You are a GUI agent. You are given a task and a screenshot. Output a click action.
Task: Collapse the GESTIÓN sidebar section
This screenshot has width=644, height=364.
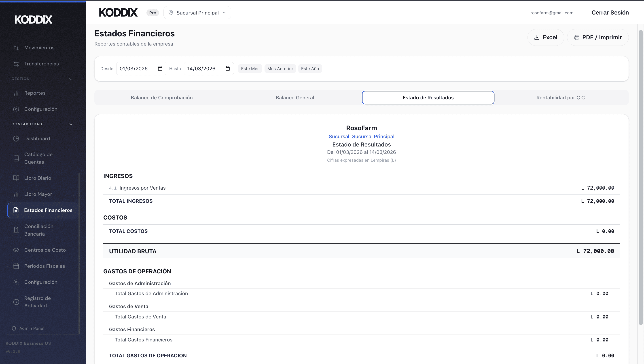[71, 79]
